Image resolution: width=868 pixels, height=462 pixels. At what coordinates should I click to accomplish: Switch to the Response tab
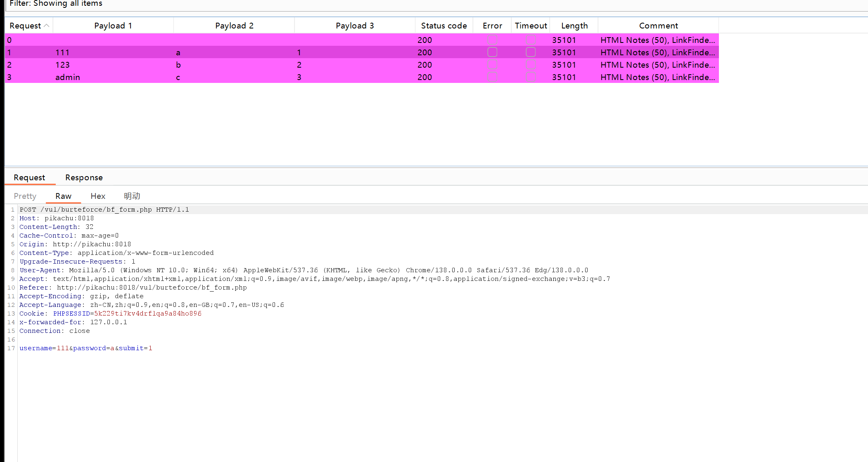(x=84, y=177)
